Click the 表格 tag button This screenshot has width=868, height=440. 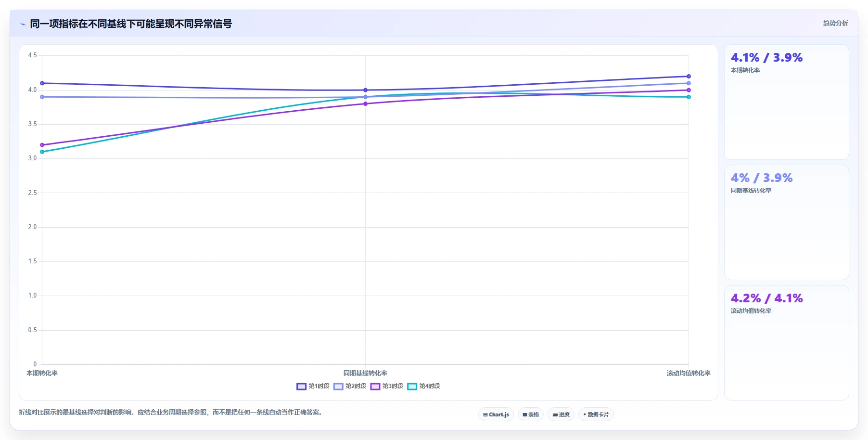click(531, 414)
